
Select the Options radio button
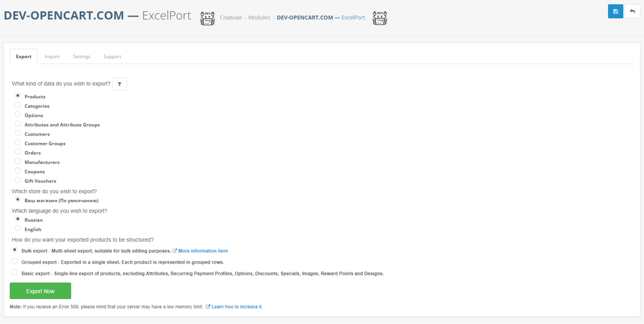[18, 114]
